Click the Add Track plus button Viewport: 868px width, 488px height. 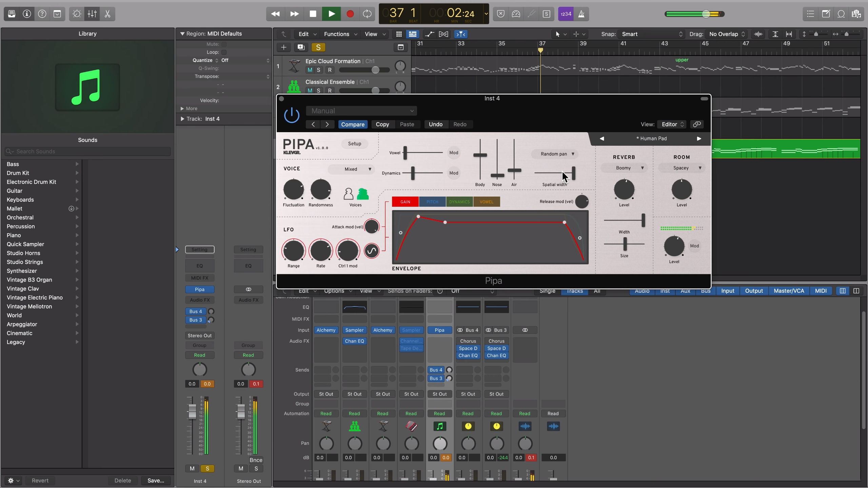(284, 47)
